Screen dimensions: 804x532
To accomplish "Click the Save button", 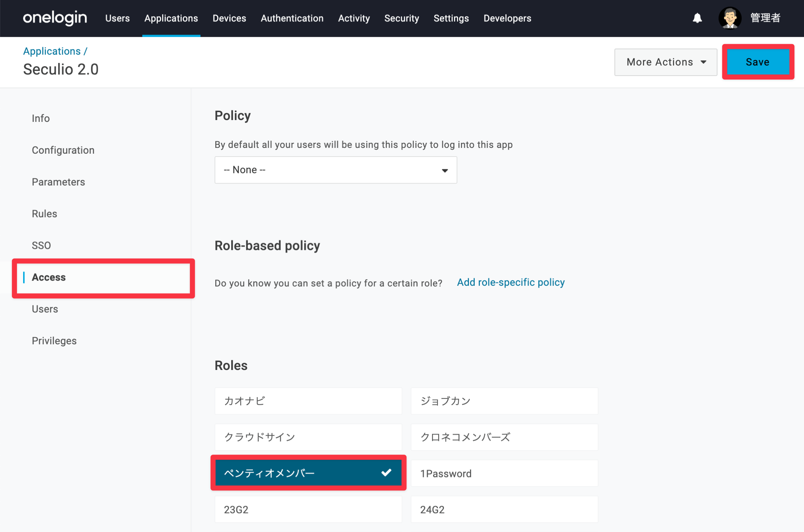I will pyautogui.click(x=758, y=62).
